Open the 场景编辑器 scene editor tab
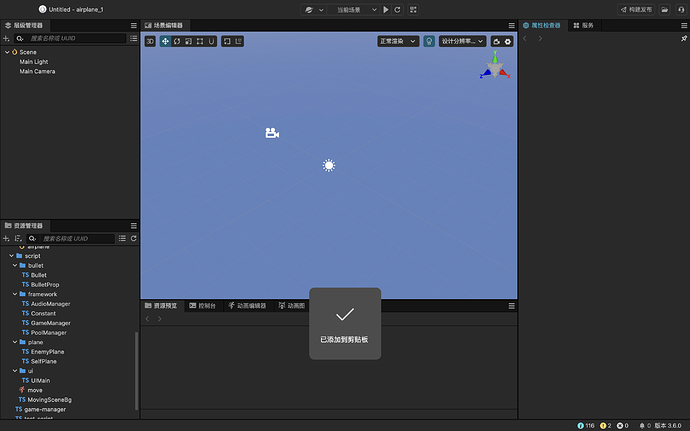The image size is (690, 431). pos(164,26)
